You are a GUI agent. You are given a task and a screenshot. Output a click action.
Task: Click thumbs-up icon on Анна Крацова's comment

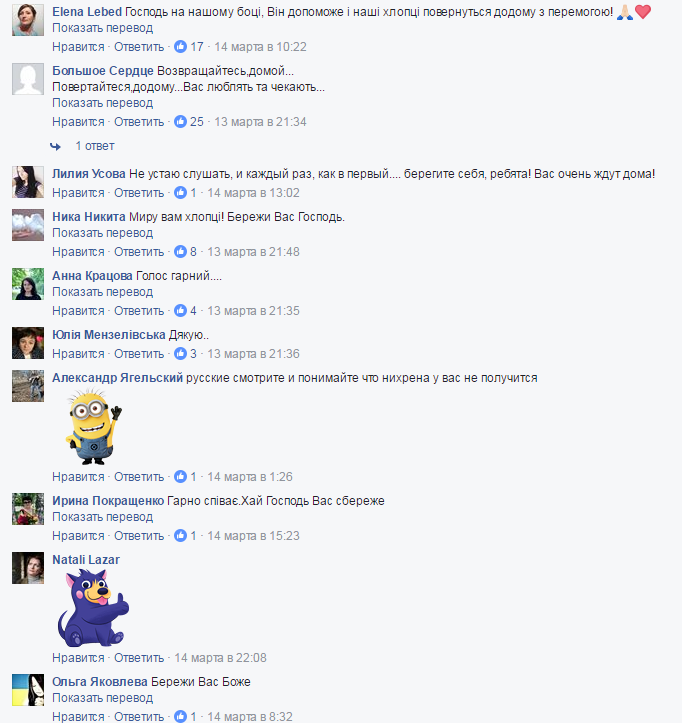click(180, 311)
